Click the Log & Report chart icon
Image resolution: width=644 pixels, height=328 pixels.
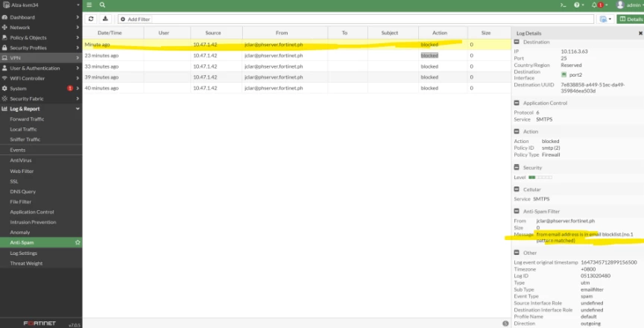click(4, 109)
